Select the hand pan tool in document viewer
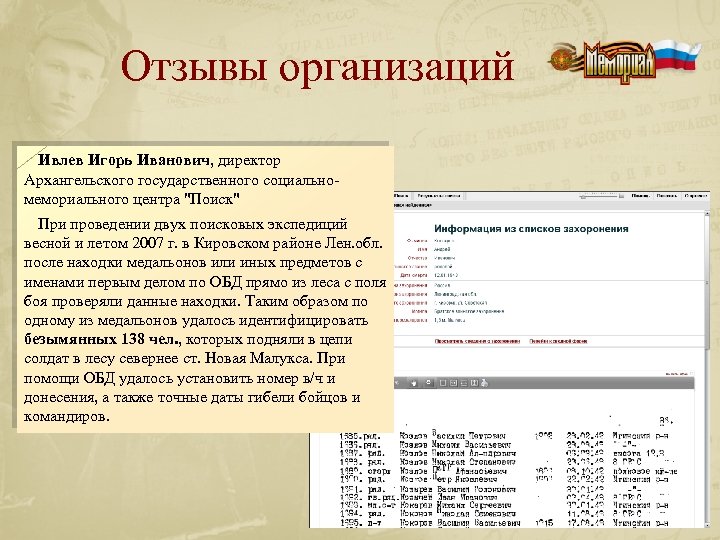The image size is (720, 540). (x=413, y=382)
